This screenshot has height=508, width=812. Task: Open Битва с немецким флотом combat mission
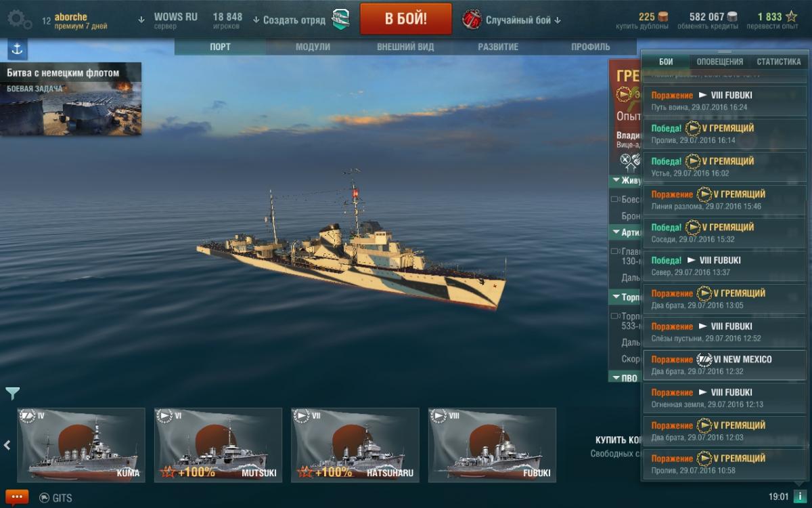[71, 99]
